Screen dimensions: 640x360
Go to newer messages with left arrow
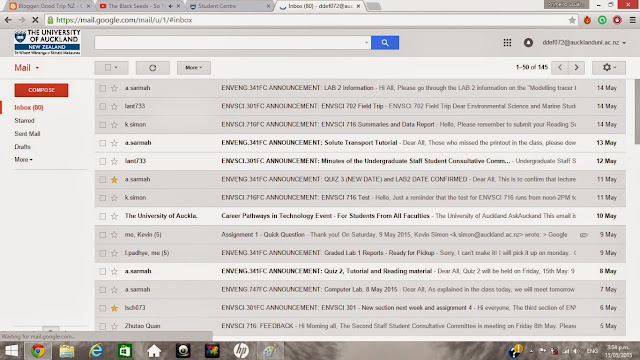(x=560, y=67)
